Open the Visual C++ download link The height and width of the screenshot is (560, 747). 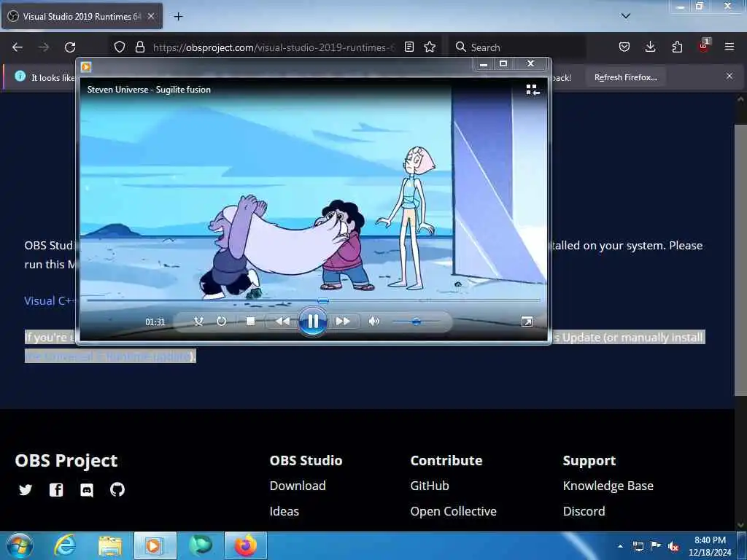point(50,301)
